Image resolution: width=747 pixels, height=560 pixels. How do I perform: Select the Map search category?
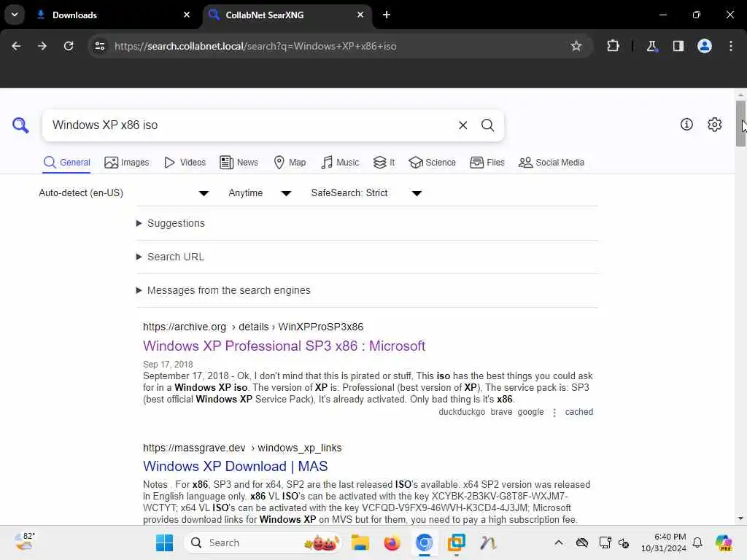click(290, 163)
